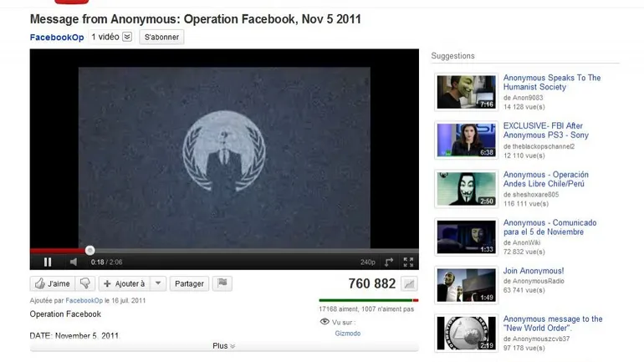
Task: Click the 0:18 / 2:06 time display
Action: point(107,262)
